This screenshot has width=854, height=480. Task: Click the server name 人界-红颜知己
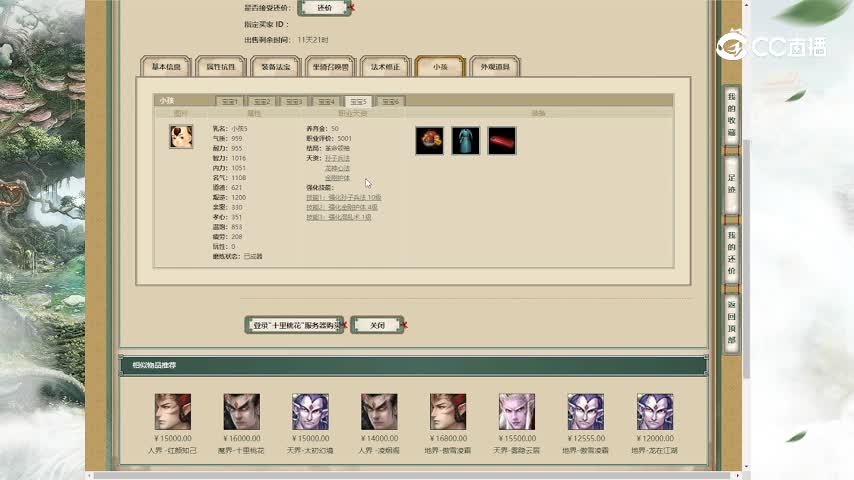[x=173, y=451]
